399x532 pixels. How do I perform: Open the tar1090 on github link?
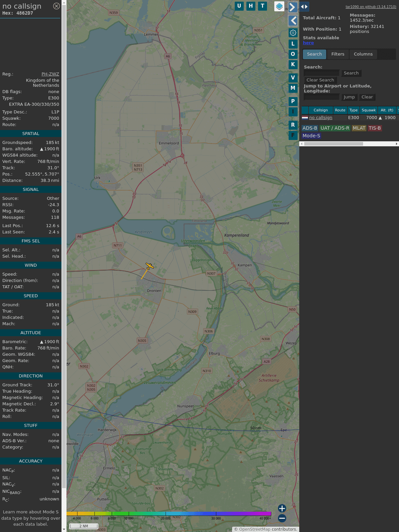click(371, 7)
